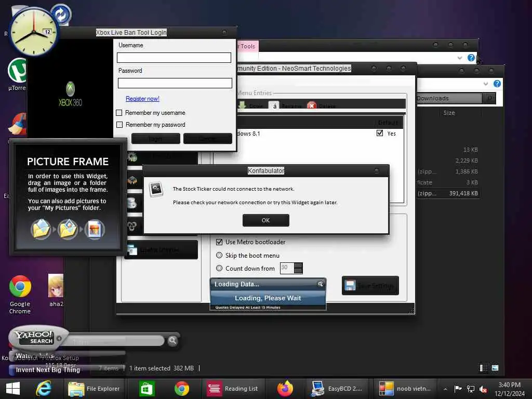Open the Windows Store taskbar icon
The image size is (532, 399).
[x=147, y=389]
